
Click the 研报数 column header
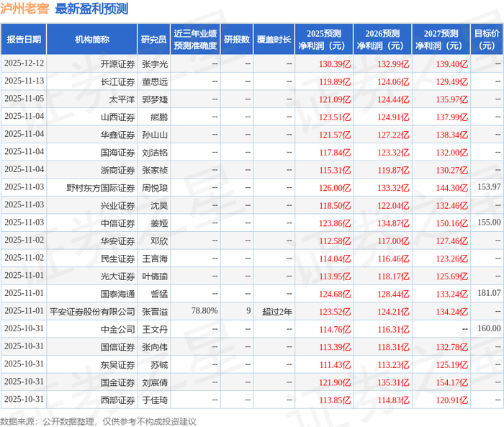point(237,39)
